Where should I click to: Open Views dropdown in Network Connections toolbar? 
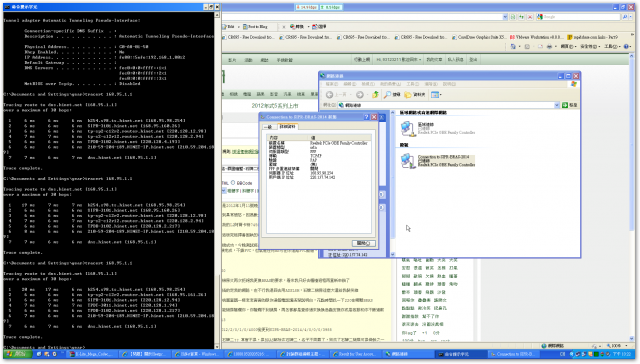click(436, 95)
